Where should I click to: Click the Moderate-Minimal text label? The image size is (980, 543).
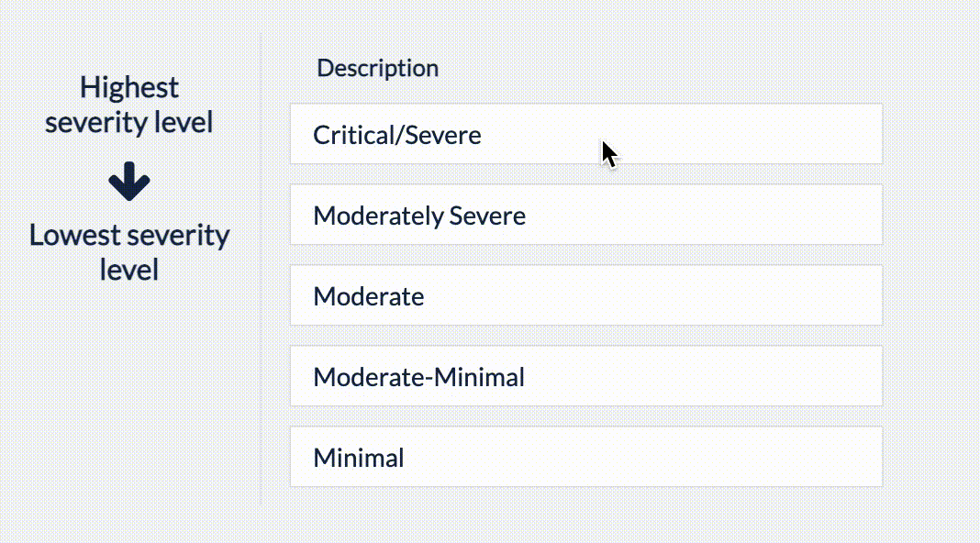click(418, 377)
